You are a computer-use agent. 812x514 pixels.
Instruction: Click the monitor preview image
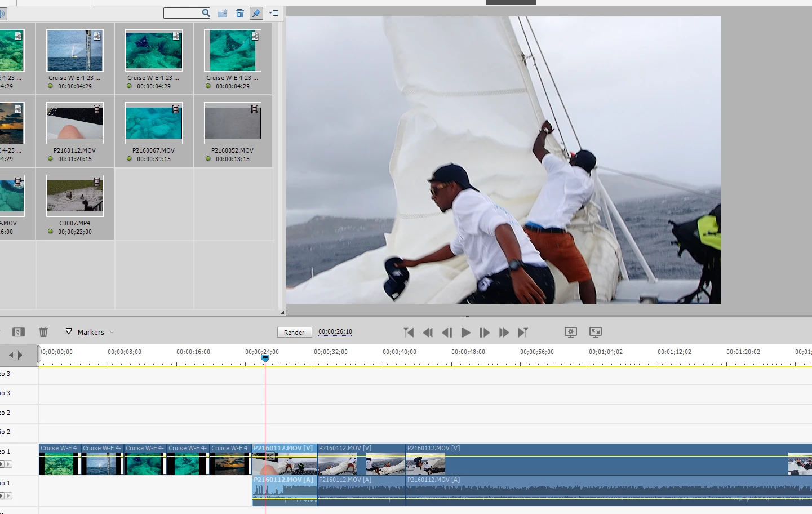click(x=504, y=160)
